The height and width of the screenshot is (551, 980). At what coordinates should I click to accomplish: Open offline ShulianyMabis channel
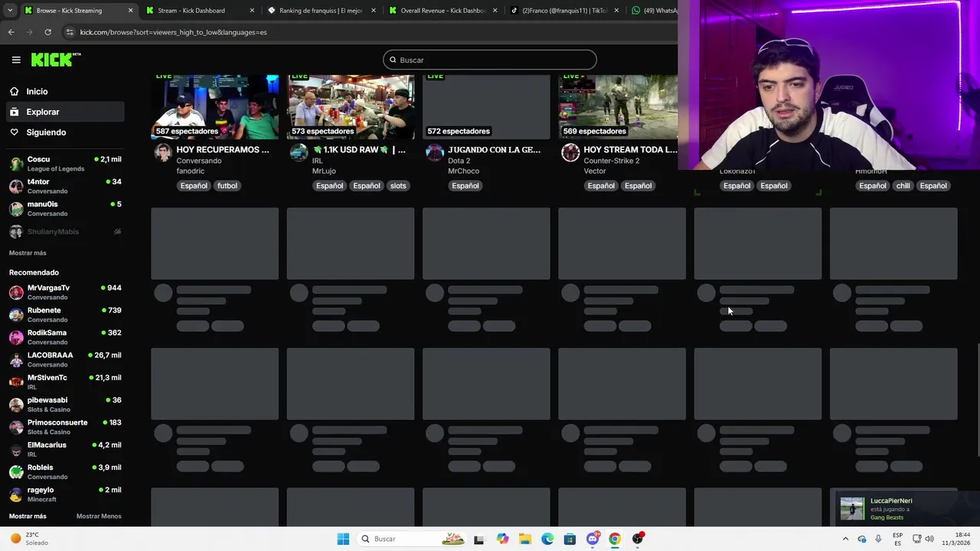[65, 231]
